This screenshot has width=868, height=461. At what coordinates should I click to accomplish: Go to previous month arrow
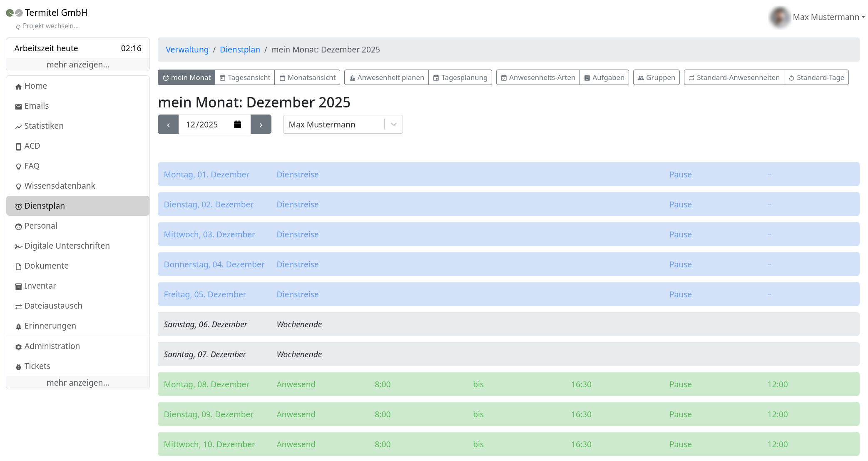click(168, 125)
